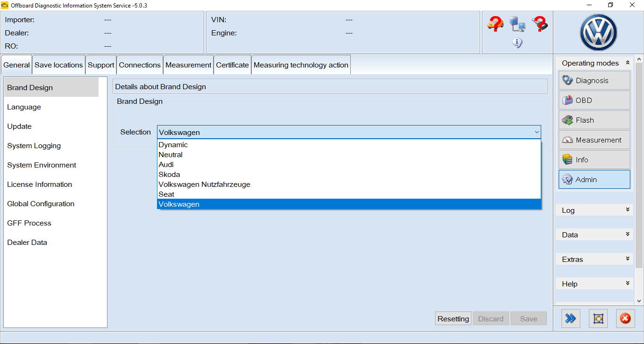
Task: Pick the highlighted Volkswagen list option
Action: point(349,204)
